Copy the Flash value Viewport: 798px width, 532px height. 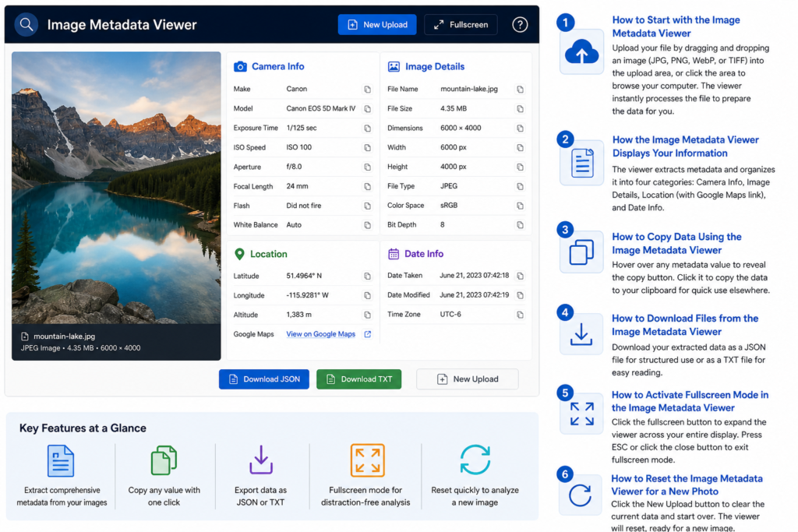pos(368,206)
